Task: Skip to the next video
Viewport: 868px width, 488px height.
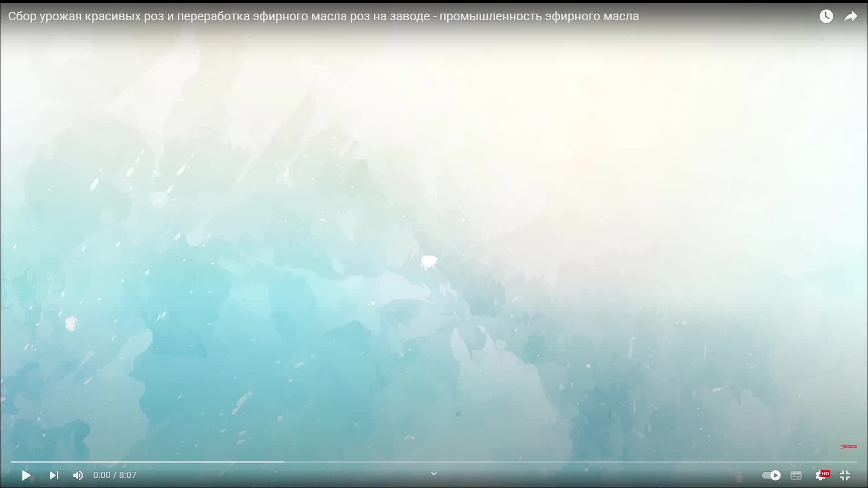Action: click(x=54, y=475)
